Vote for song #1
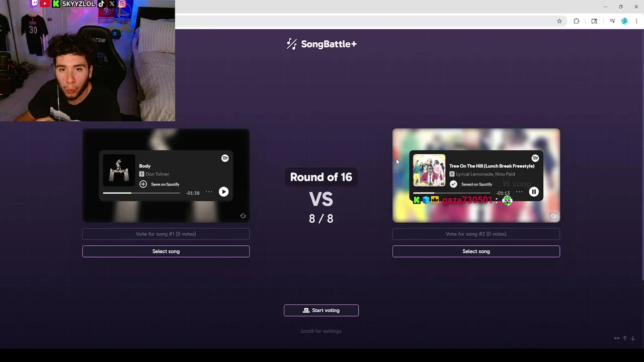This screenshot has height=362, width=644. [x=166, y=234]
